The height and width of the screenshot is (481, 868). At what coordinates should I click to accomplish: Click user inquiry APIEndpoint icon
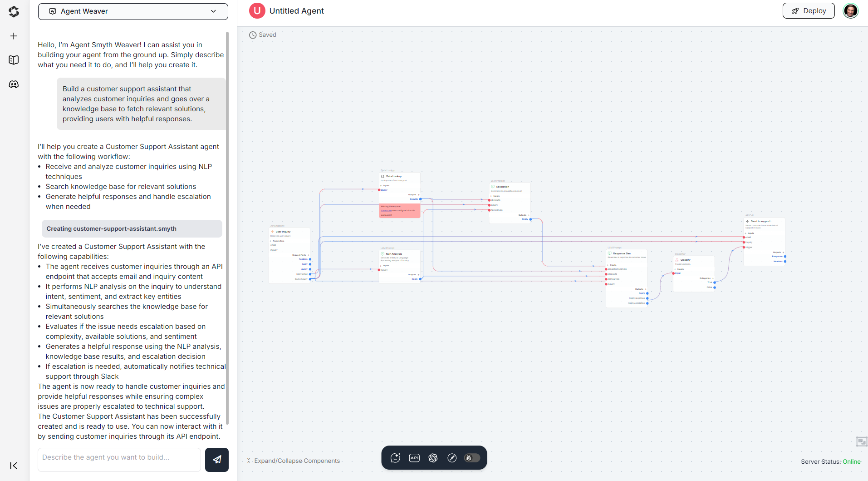(272, 232)
